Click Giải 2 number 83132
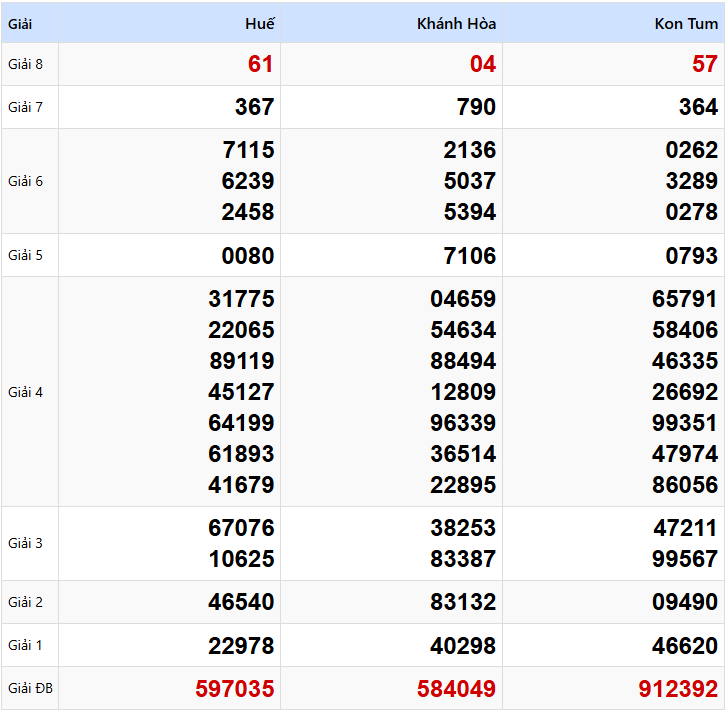Viewport: 726px width, 712px height. [x=463, y=602]
